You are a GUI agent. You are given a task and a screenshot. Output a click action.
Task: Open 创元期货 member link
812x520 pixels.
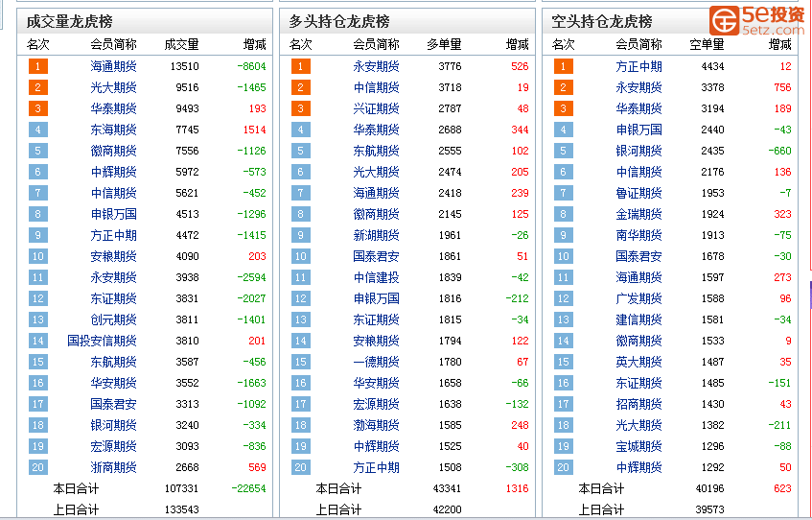113,319
